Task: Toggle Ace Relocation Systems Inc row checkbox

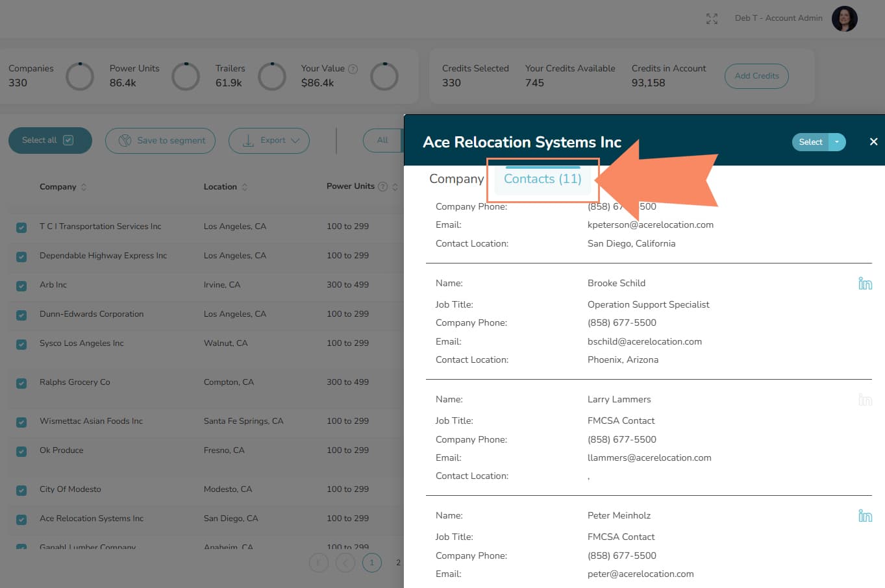Action: click(x=21, y=519)
